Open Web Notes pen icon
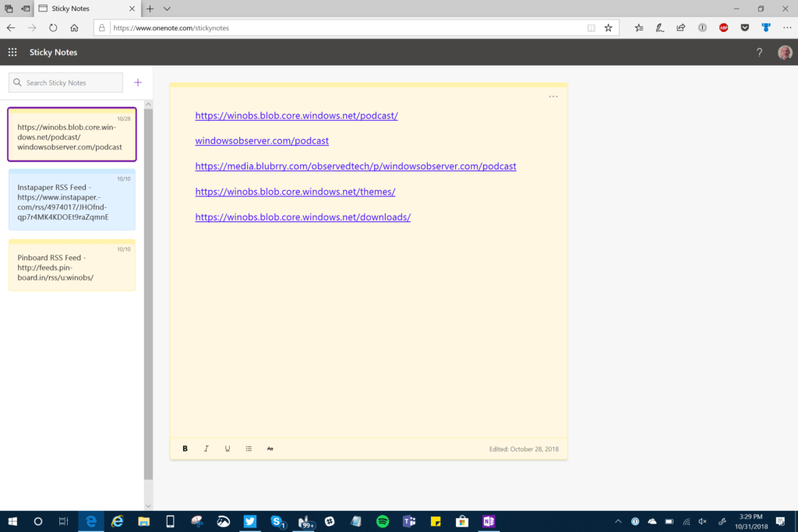The height and width of the screenshot is (532, 798). pos(659,27)
